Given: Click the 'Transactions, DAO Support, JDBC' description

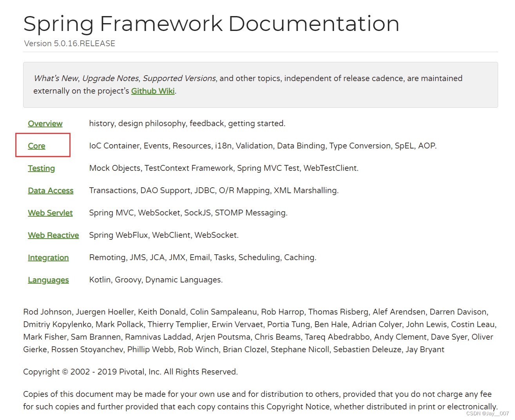Looking at the screenshot, I should click(x=214, y=190).
